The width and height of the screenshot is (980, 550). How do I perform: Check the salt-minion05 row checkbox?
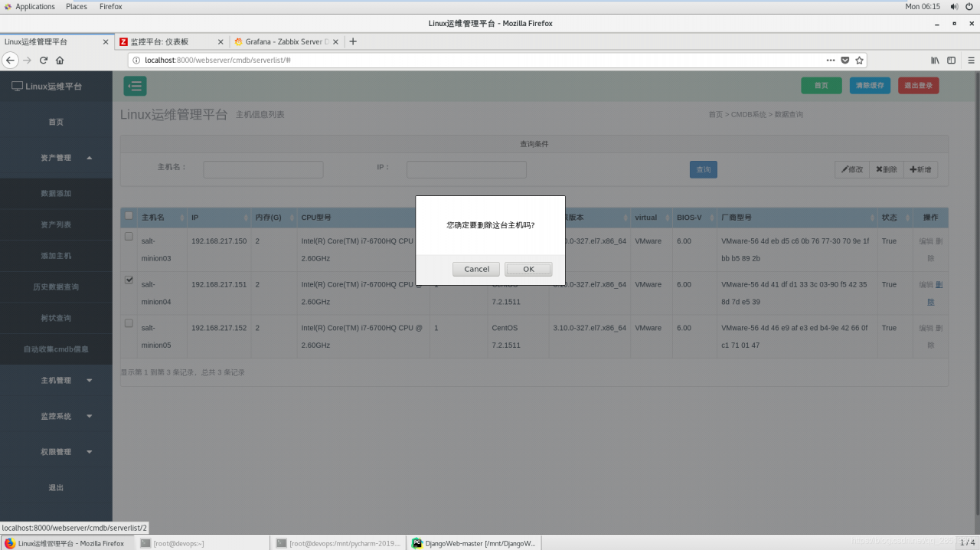coord(129,323)
